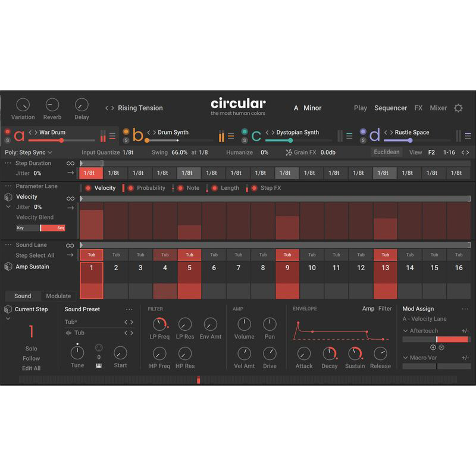Open Mod Assign options dots
Viewport: 476px width, 476px height.
465,309
